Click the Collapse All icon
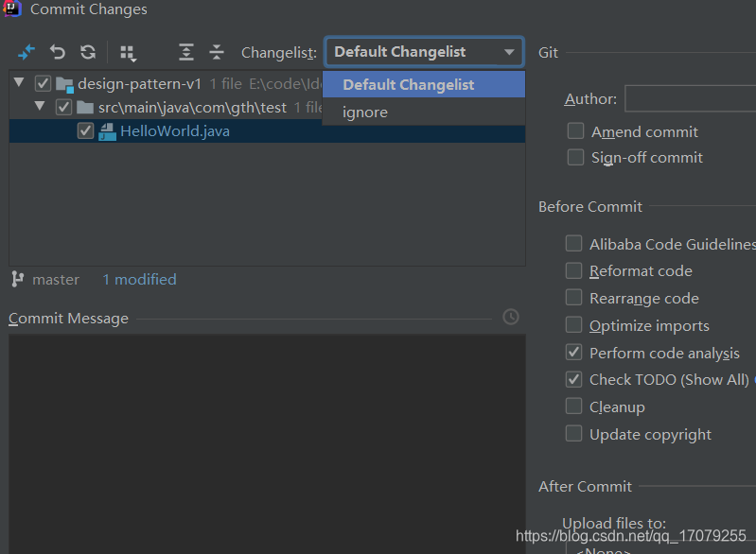Image resolution: width=756 pixels, height=554 pixels. tap(217, 52)
